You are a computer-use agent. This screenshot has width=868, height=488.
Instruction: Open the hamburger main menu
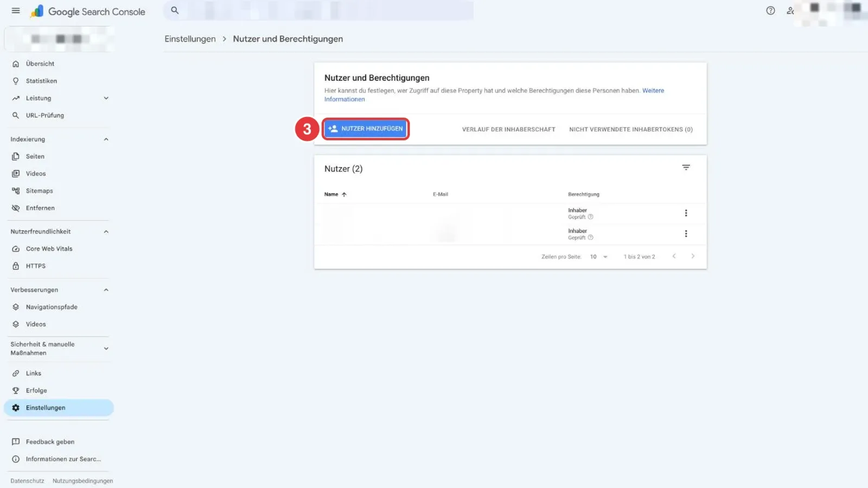coord(16,11)
